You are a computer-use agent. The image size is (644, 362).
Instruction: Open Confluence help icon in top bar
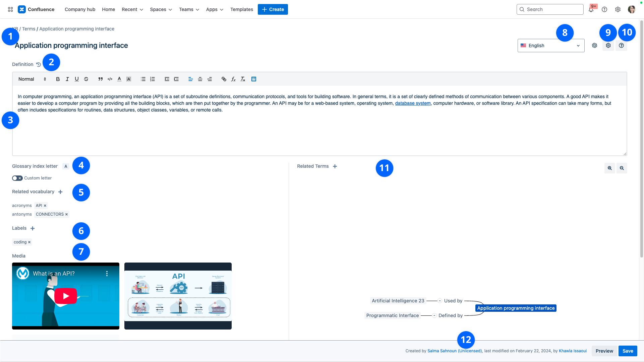[x=604, y=9]
